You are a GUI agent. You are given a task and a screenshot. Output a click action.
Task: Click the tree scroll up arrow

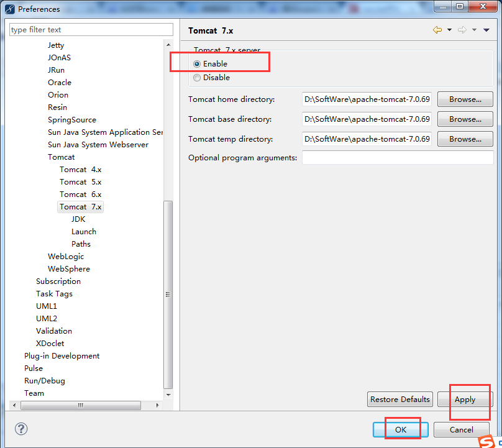168,45
